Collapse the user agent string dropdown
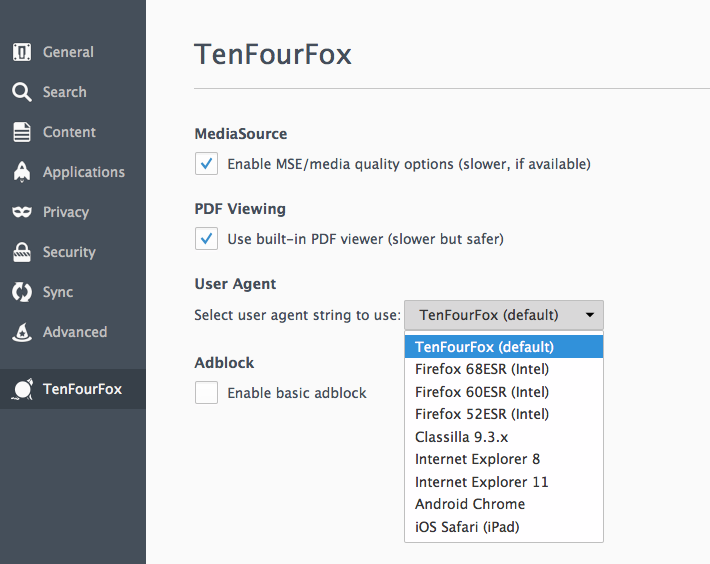Image resolution: width=710 pixels, height=564 pixels. [504, 315]
